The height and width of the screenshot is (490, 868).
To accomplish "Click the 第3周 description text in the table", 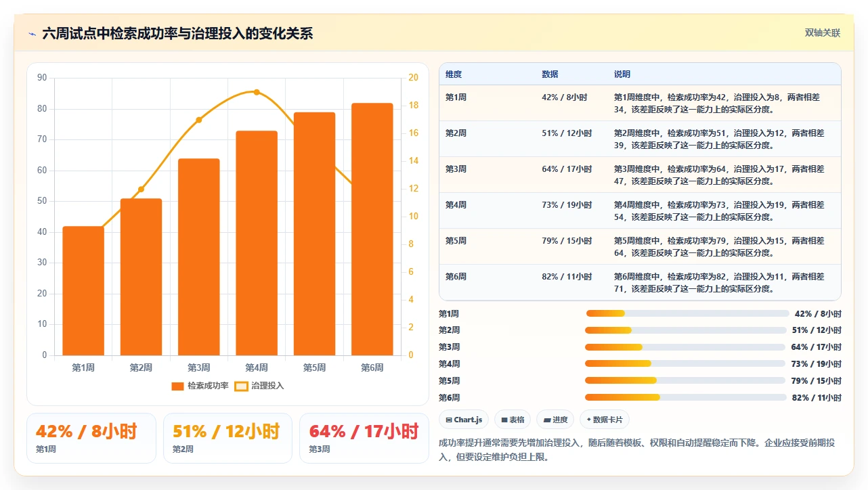I will (x=719, y=175).
